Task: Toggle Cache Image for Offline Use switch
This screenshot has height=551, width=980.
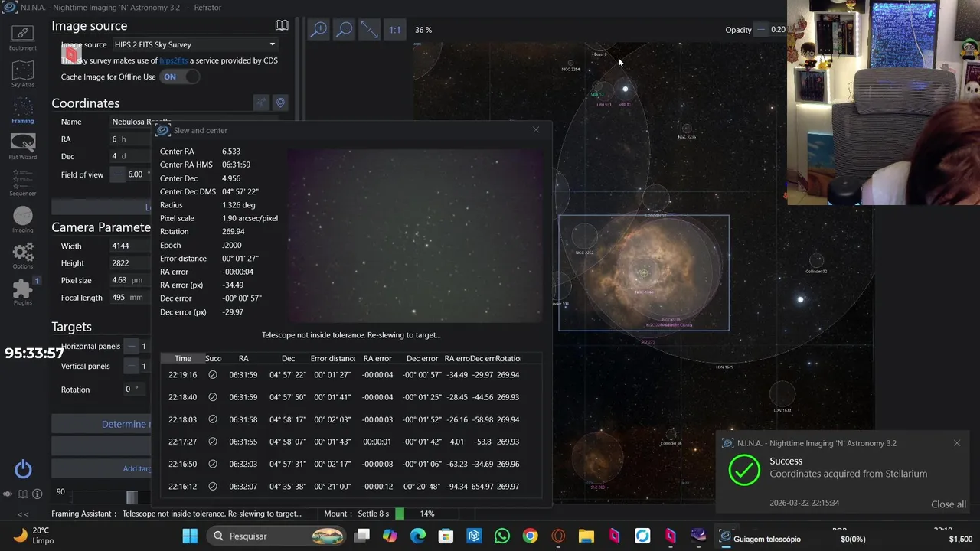Action: coord(180,77)
